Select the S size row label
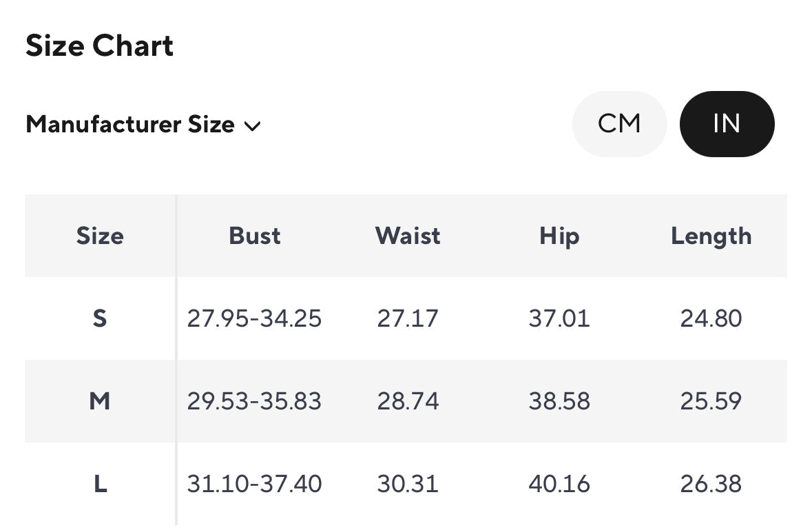The width and height of the screenshot is (812, 528). [100, 318]
